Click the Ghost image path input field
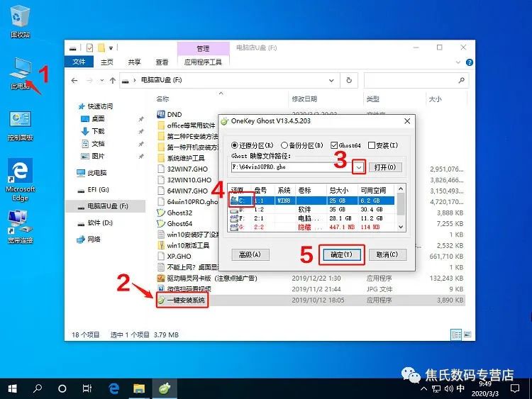Image resolution: width=532 pixels, height=399 pixels. 292,167
